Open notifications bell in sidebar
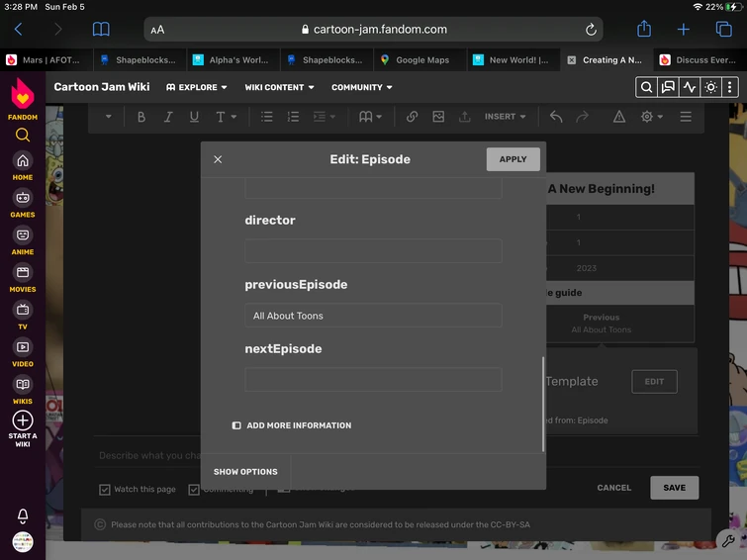The width and height of the screenshot is (747, 560). coord(22,516)
